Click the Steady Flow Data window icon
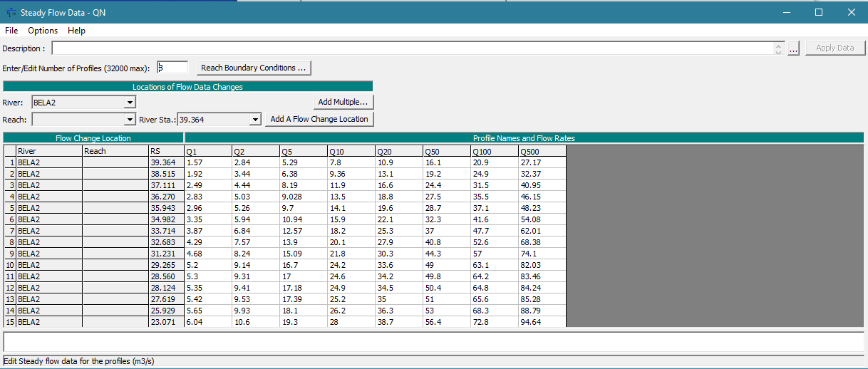Screen dimensions: 868x369 click(x=11, y=12)
